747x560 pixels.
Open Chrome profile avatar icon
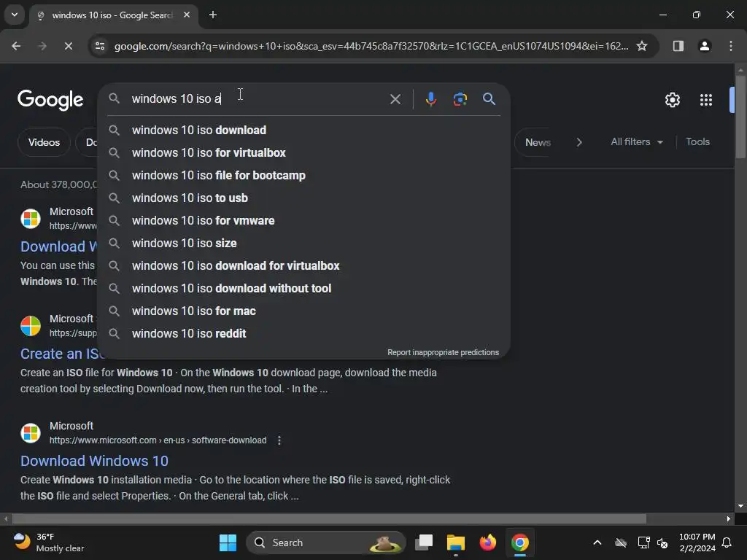[x=704, y=46]
